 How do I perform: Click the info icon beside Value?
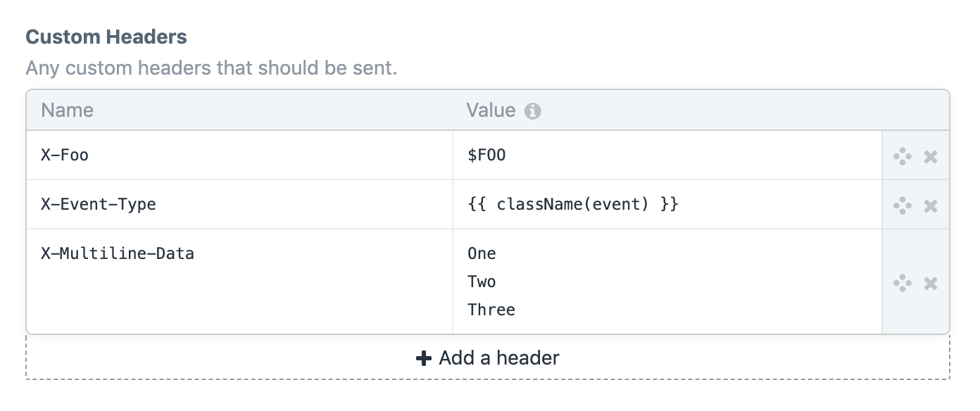pos(533,111)
